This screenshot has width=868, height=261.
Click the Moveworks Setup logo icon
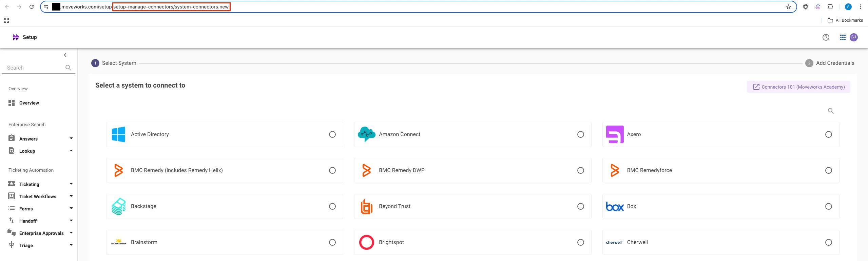(x=16, y=37)
